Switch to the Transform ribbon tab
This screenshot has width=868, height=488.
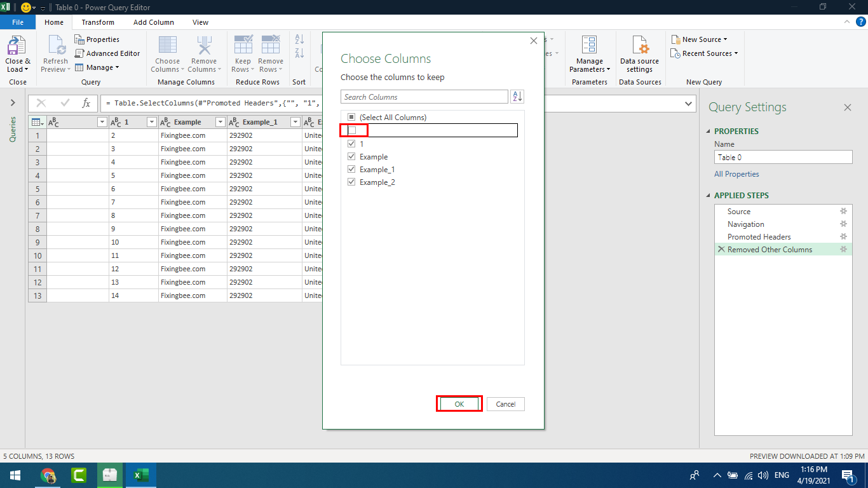98,22
